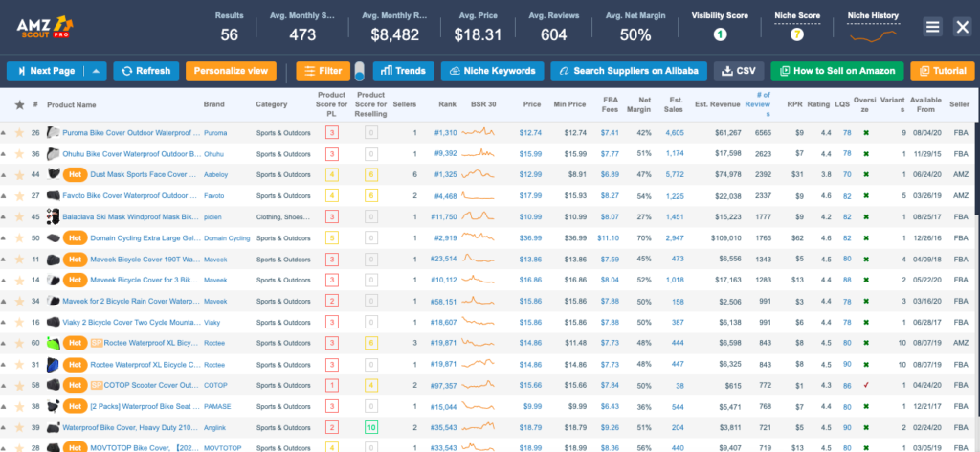The width and height of the screenshot is (980, 452).
Task: Open BSR 30 sparkline for Puroma row
Action: 479,132
